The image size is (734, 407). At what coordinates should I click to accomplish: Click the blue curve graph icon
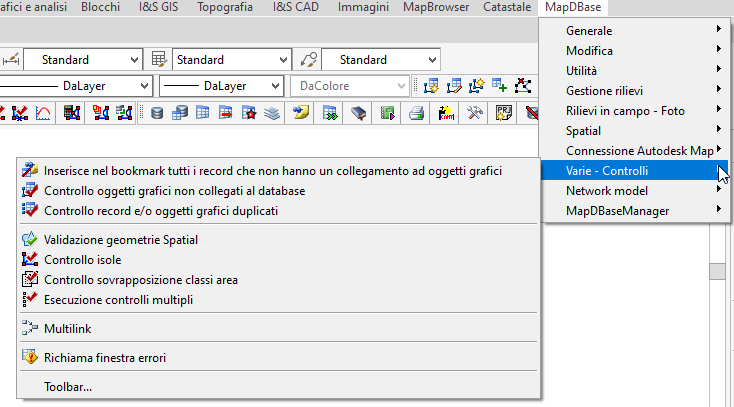click(43, 113)
